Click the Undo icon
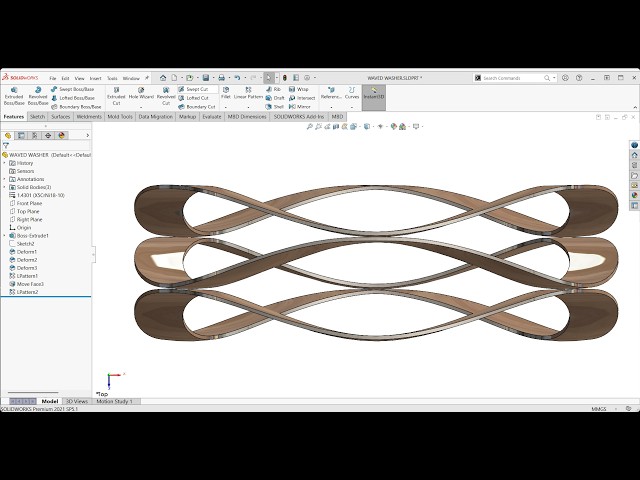 tap(237, 78)
